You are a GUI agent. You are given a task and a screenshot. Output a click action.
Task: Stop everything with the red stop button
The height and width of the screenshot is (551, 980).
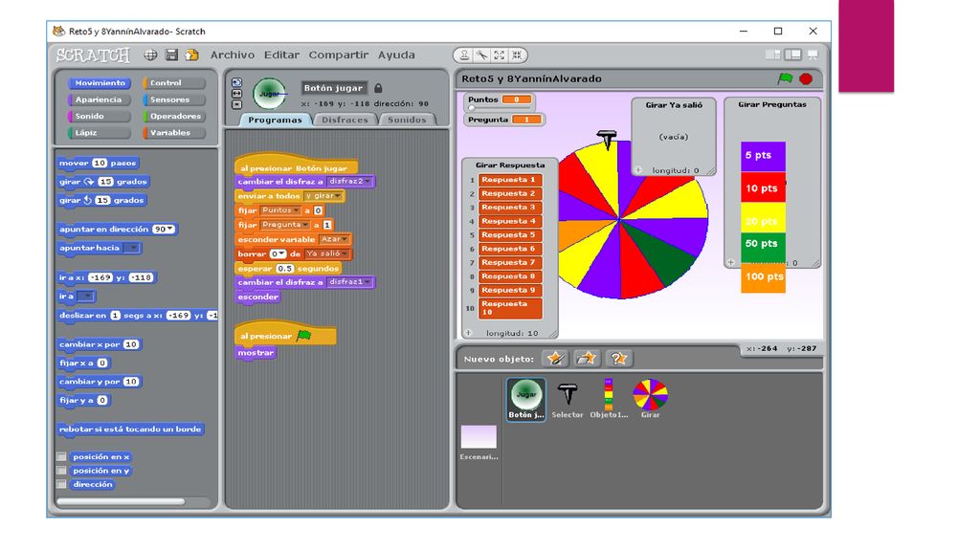tap(806, 78)
